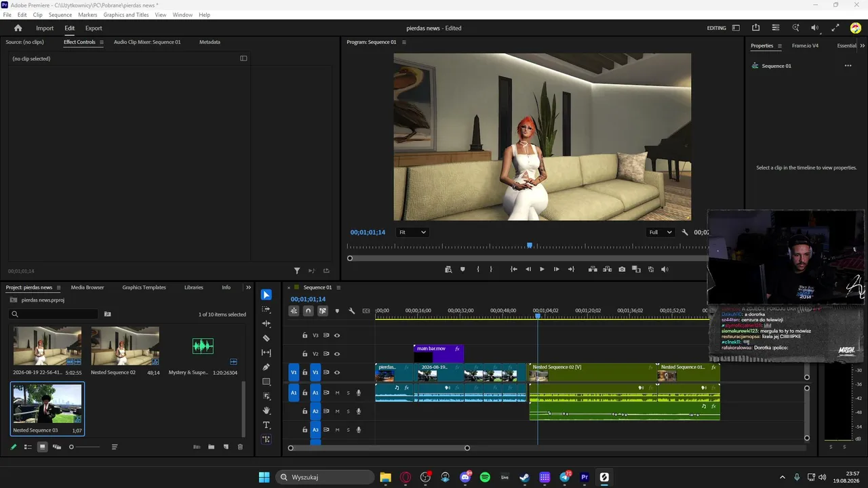Open the Sequence menu
868x488 pixels.
(x=60, y=15)
